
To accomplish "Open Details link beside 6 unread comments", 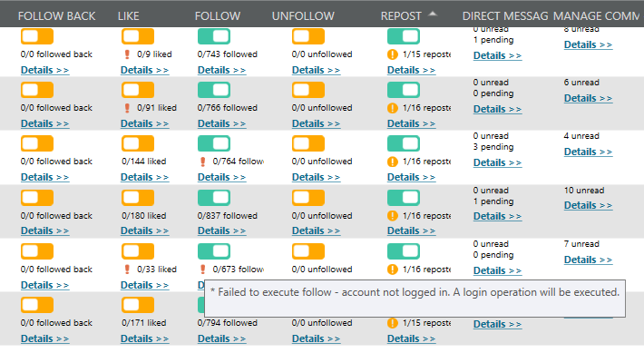I will click(588, 98).
